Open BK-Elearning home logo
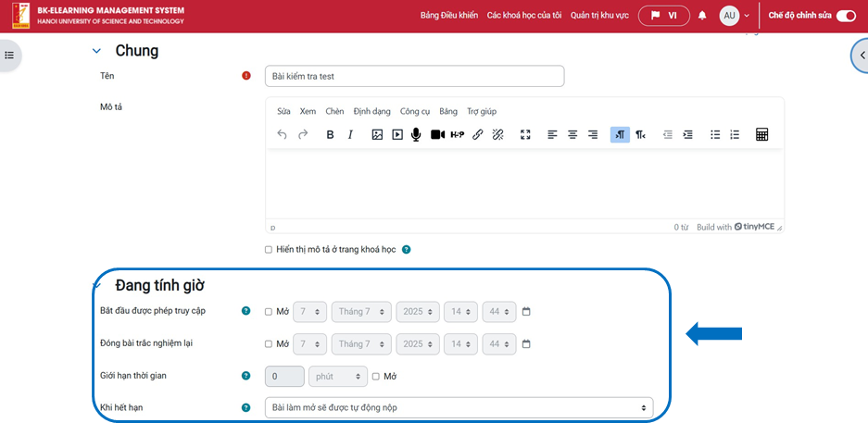This screenshot has width=868, height=423. (x=98, y=16)
